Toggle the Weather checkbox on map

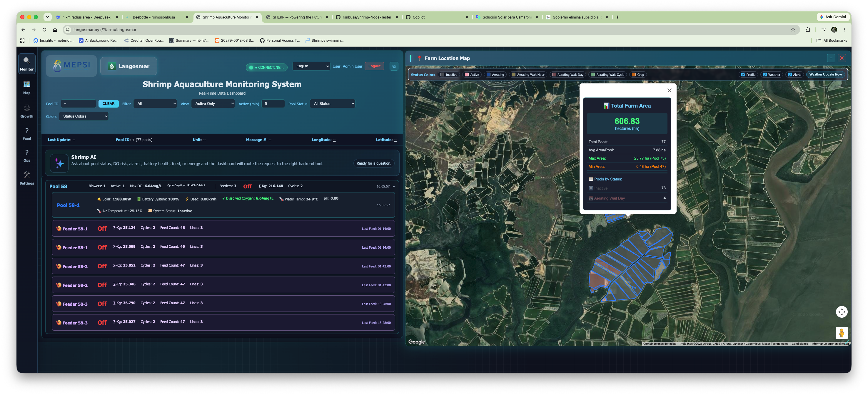[x=765, y=75]
